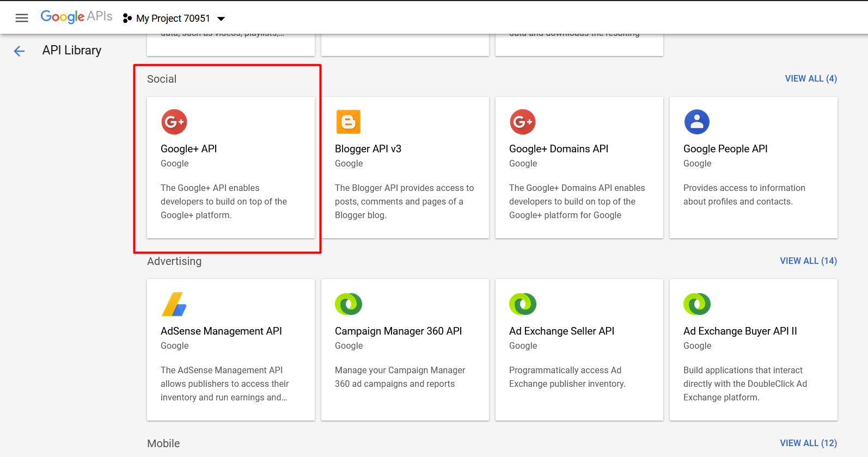Open the Ad Exchange Seller API title
Image resolution: width=868 pixels, height=457 pixels.
[x=561, y=331]
